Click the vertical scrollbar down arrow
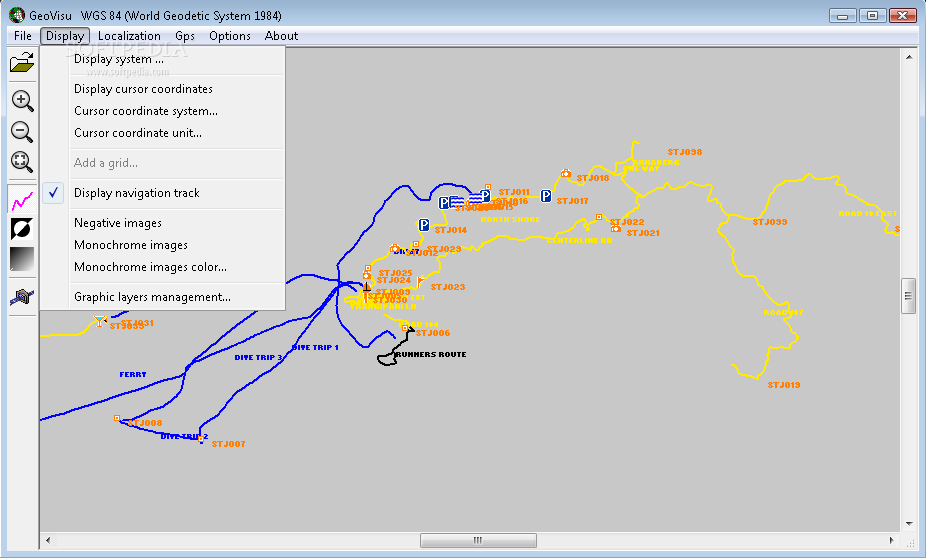This screenshot has width=926, height=558. point(909,524)
